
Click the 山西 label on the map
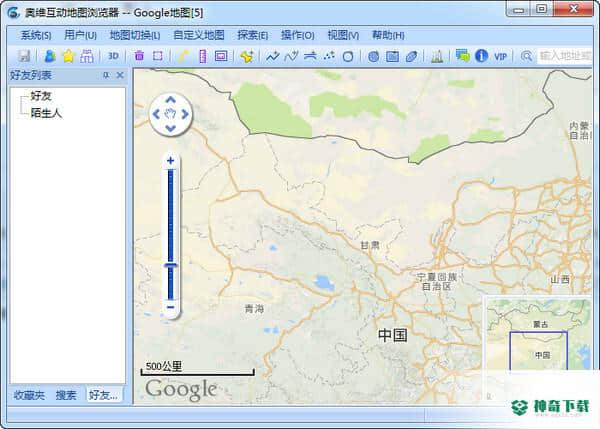(560, 279)
